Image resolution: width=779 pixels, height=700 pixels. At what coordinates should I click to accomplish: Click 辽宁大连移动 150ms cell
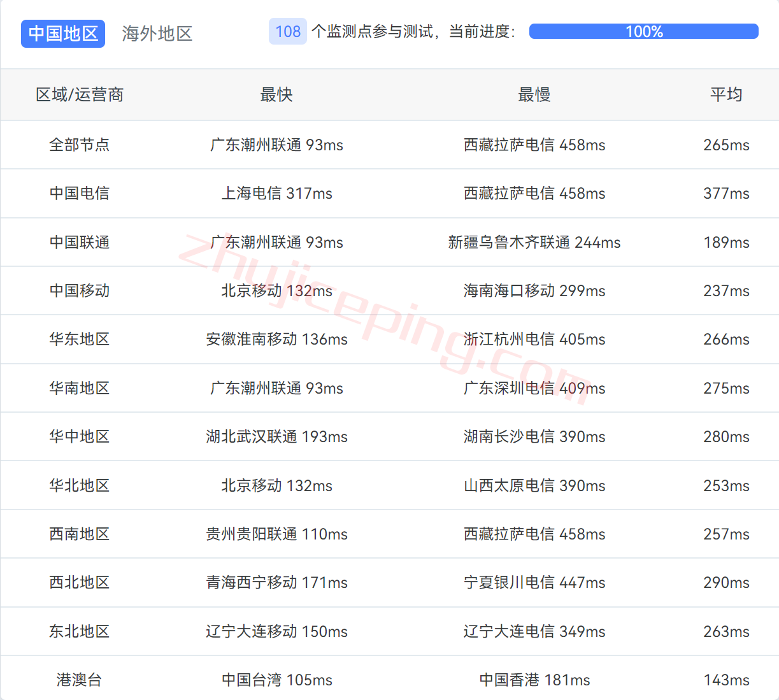point(276,631)
